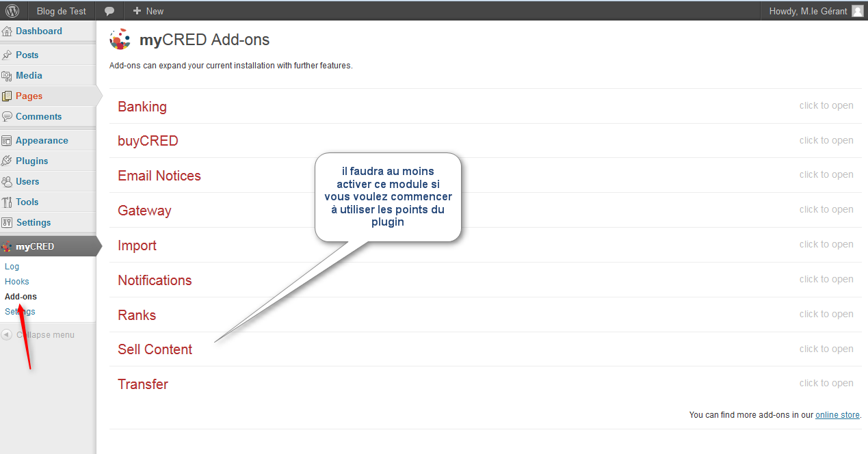Click "click to open" in the Sell Content row
This screenshot has height=454, width=868.
pyautogui.click(x=826, y=349)
